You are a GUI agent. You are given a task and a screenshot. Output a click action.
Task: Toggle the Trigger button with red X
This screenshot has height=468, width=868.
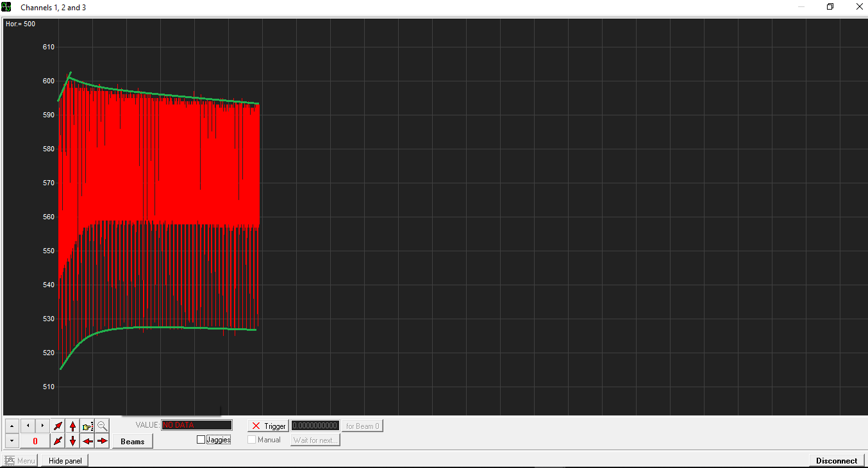(269, 426)
